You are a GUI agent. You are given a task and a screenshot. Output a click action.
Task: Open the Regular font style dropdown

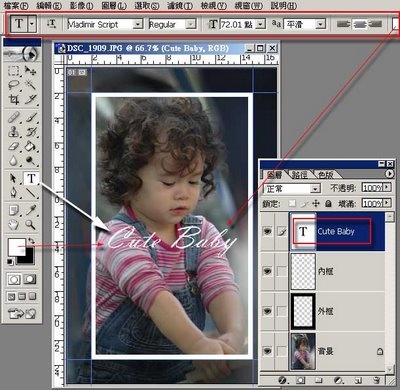click(x=191, y=24)
